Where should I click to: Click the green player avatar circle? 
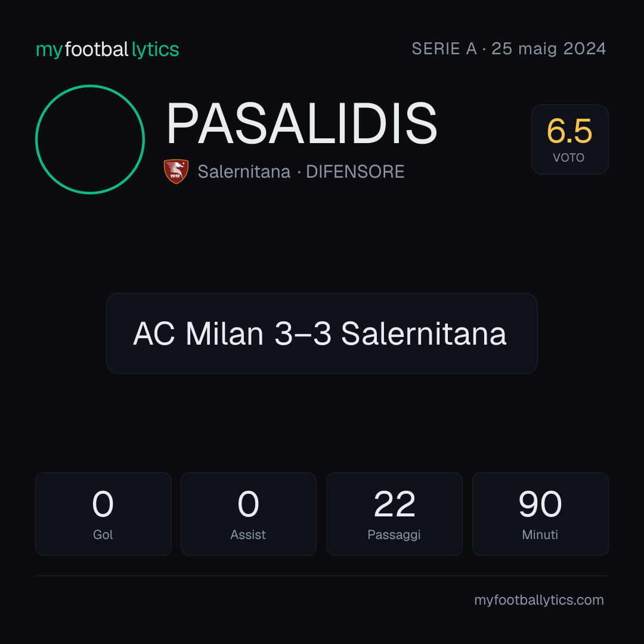point(90,139)
